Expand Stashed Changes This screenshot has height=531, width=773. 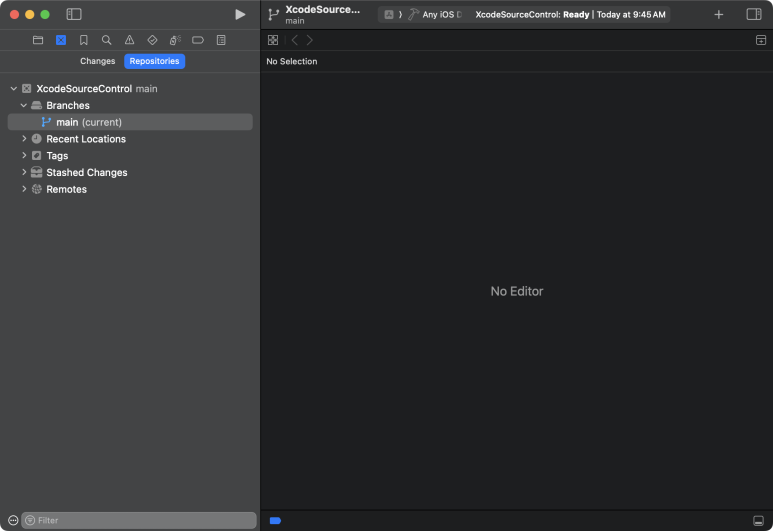24,173
